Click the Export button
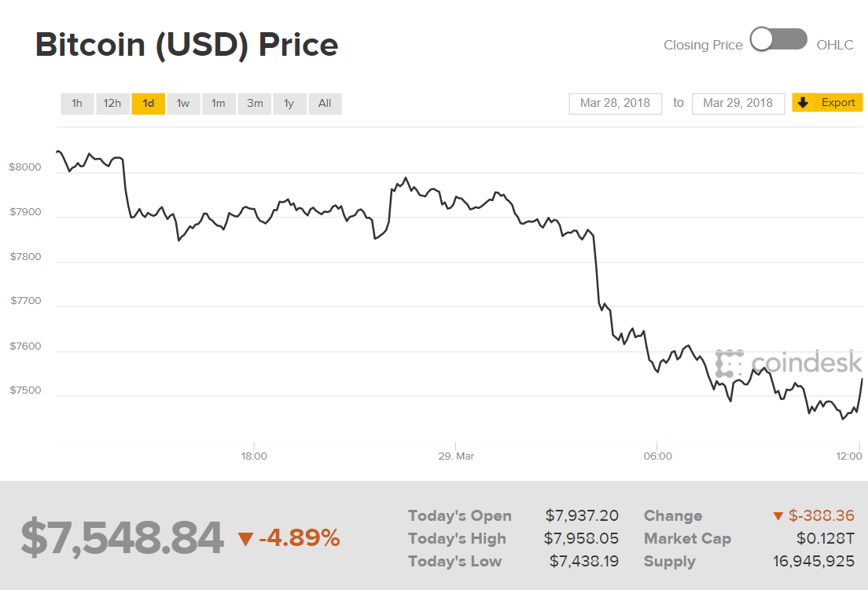 pyautogui.click(x=838, y=103)
